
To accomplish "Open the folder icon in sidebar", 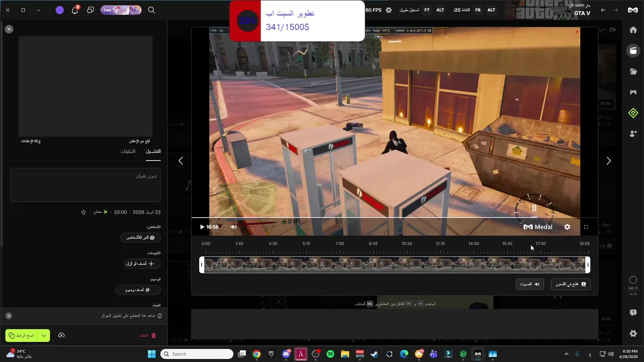I will (x=633, y=71).
